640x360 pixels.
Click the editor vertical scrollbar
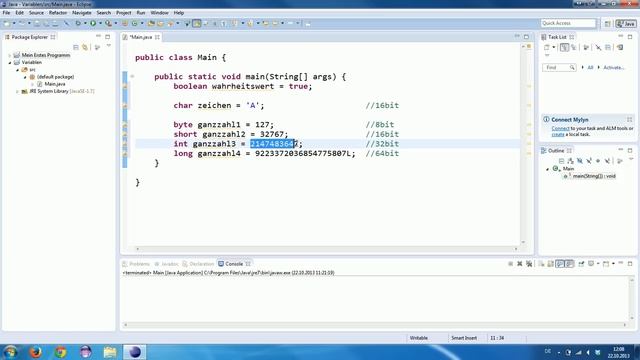pos(523,144)
